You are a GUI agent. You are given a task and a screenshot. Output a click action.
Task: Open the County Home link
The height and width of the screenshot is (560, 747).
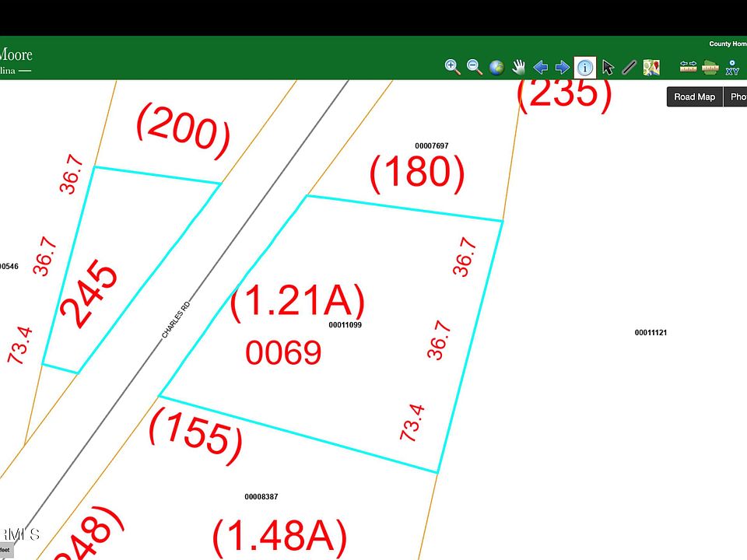pos(728,44)
